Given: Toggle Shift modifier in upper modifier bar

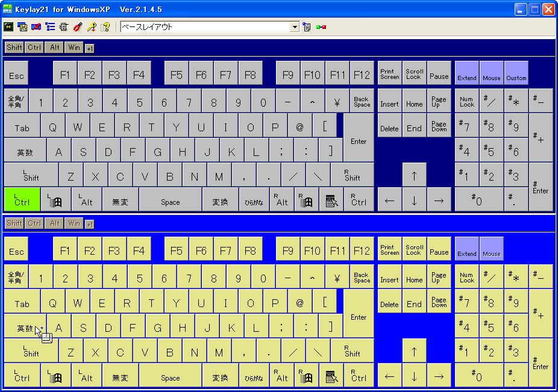Looking at the screenshot, I should [14, 48].
